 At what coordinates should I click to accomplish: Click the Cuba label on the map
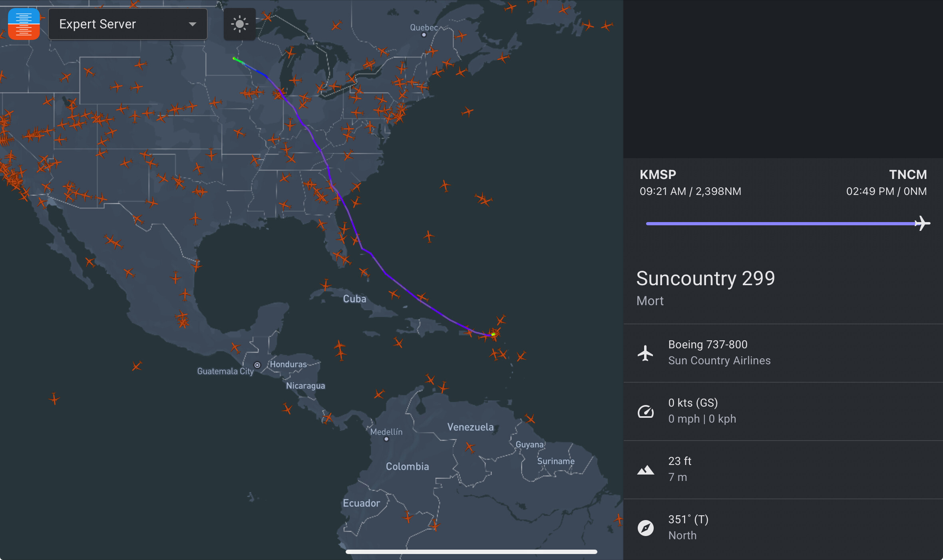click(x=354, y=299)
